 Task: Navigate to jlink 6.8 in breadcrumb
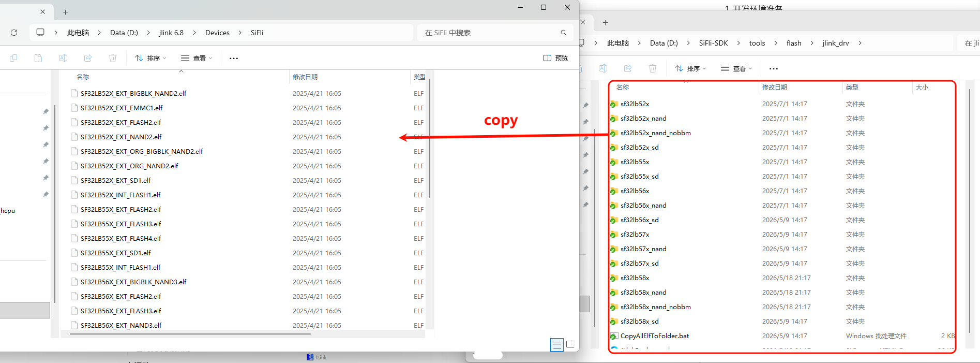[171, 33]
